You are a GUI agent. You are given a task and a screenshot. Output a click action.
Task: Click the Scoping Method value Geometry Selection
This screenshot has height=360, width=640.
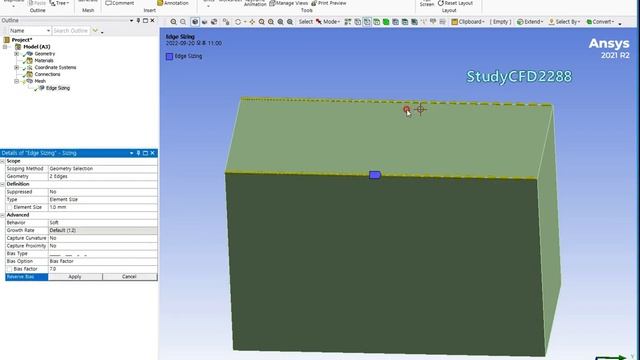pyautogui.click(x=102, y=169)
